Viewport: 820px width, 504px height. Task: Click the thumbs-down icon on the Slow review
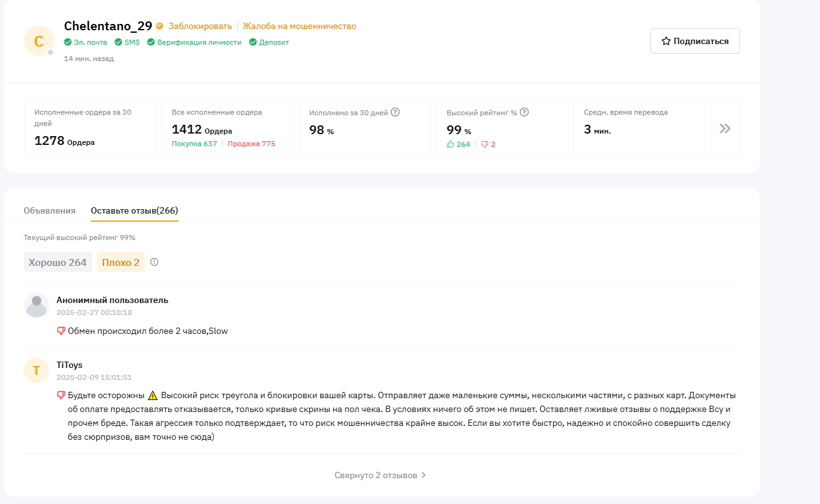[x=61, y=331]
